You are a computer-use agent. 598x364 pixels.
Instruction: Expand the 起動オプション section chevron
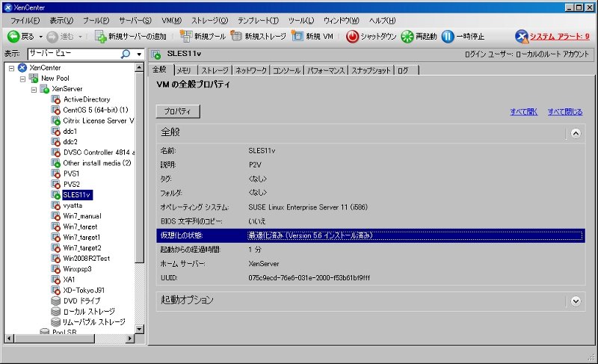(x=576, y=301)
